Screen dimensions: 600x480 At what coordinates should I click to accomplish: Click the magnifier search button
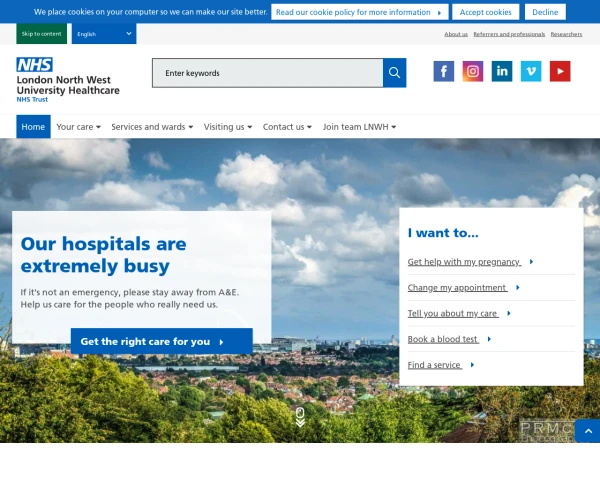(395, 73)
